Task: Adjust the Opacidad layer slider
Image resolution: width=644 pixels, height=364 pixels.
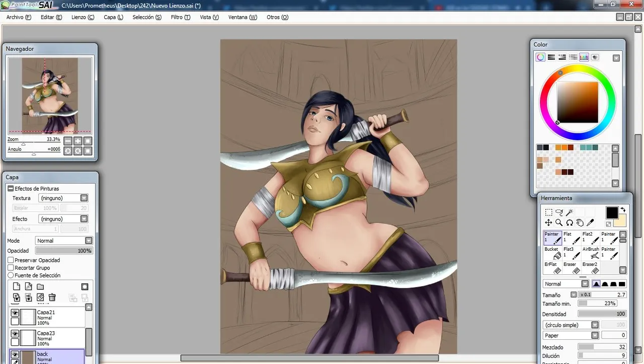Action: [64, 251]
